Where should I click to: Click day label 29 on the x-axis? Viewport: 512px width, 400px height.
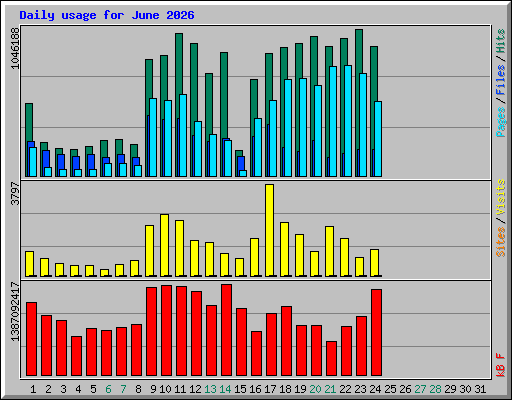pyautogui.click(x=450, y=389)
